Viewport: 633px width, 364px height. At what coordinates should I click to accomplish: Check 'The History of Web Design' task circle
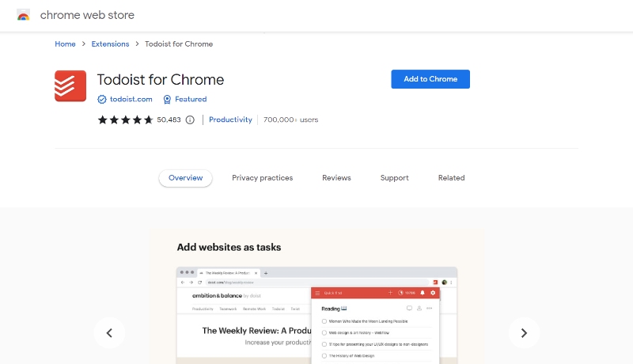324,357
